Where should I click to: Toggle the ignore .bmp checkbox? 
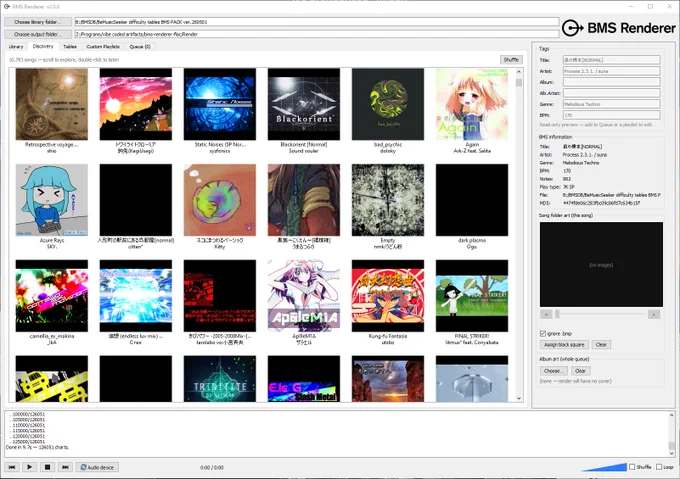pyautogui.click(x=543, y=333)
